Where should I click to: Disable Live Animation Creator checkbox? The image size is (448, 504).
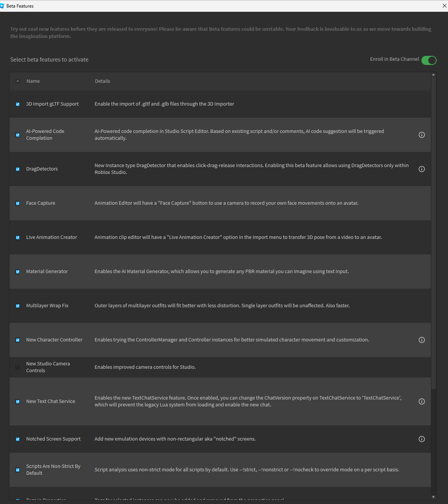17,237
